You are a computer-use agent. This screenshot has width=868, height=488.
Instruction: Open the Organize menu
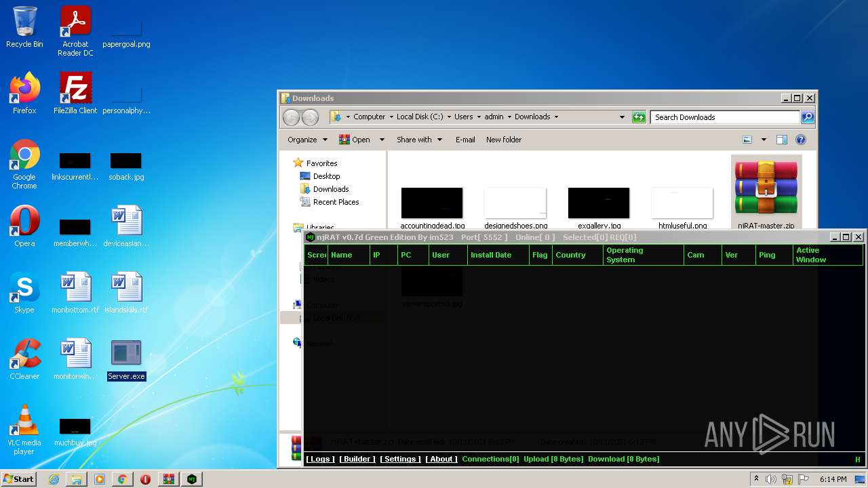pyautogui.click(x=307, y=140)
